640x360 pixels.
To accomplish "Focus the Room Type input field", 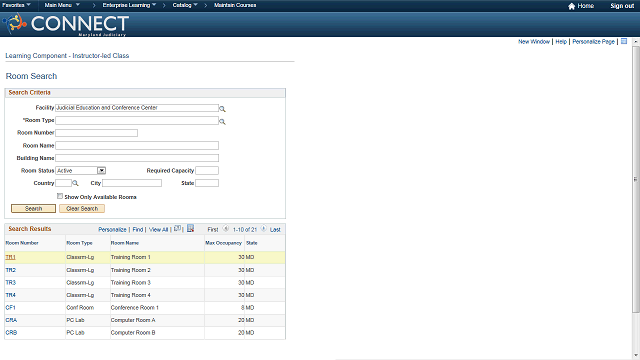I will pyautogui.click(x=137, y=120).
